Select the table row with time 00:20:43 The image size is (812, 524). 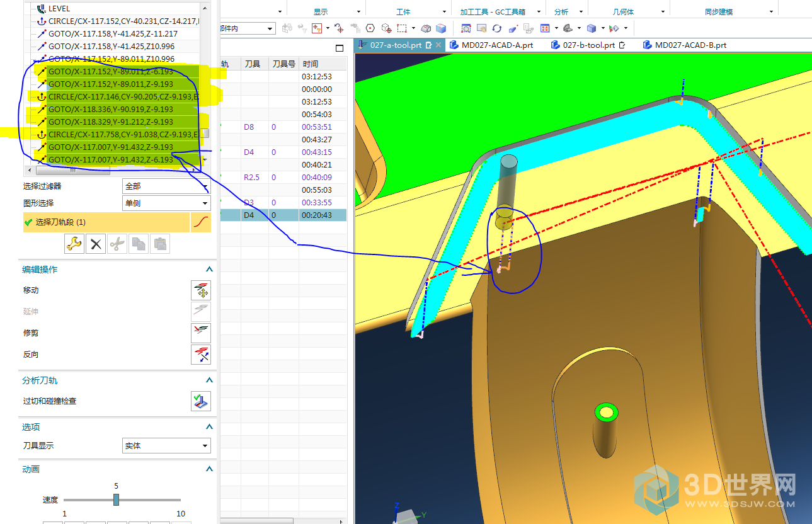point(283,215)
